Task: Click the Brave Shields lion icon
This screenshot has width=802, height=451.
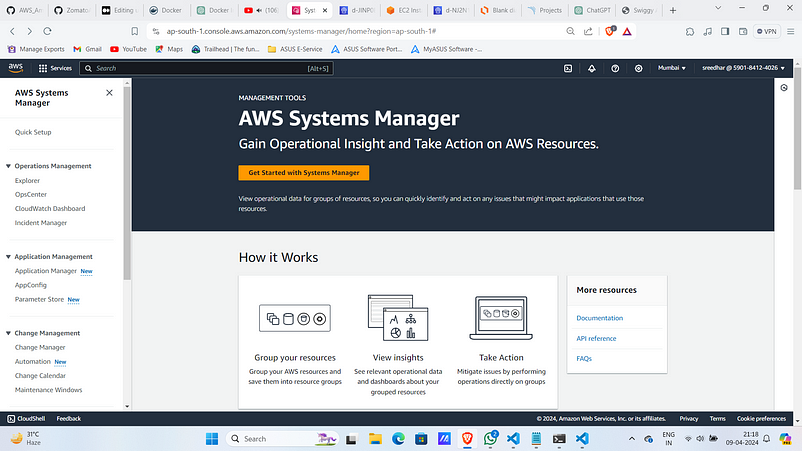Action: coord(609,31)
